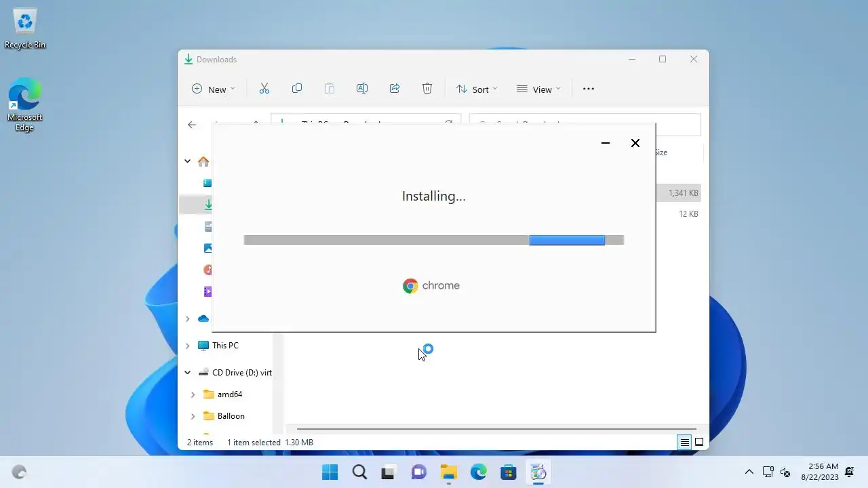Viewport: 868px width, 488px height.
Task: Open the Recycle Bin desktop icon
Action: coord(25,29)
